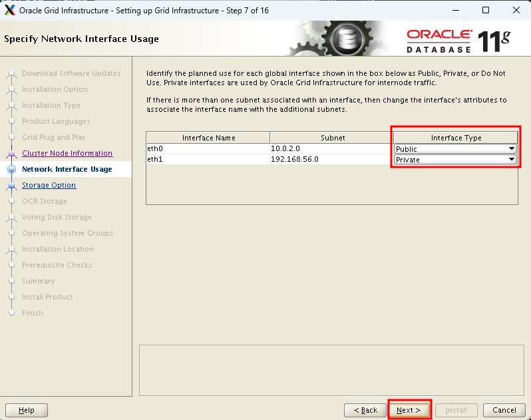
Task: Click the disabled Install button
Action: pyautogui.click(x=456, y=410)
